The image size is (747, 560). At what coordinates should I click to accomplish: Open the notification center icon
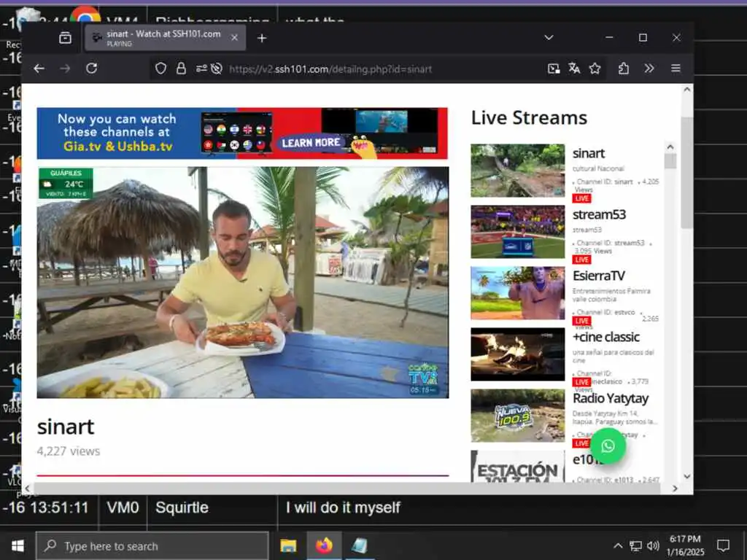[x=723, y=545]
